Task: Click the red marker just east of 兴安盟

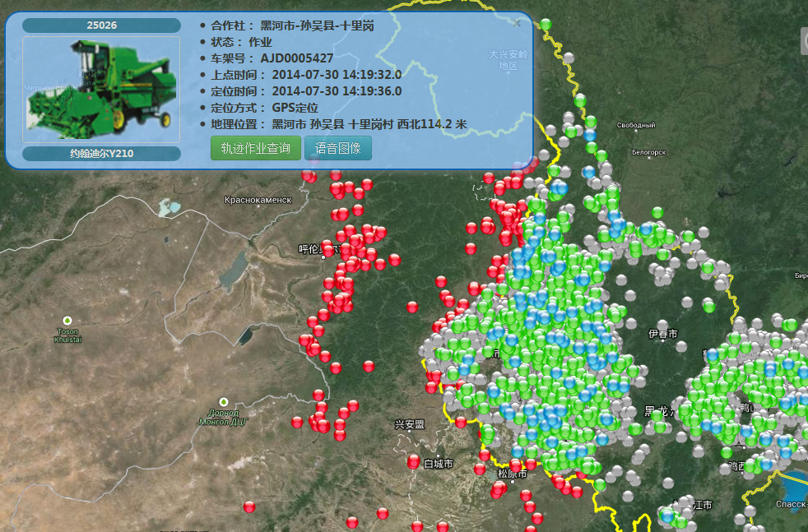Action: point(462,423)
